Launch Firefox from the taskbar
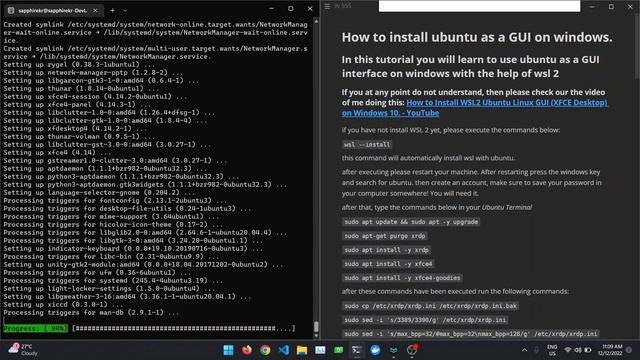The image size is (640, 360). click(247, 350)
